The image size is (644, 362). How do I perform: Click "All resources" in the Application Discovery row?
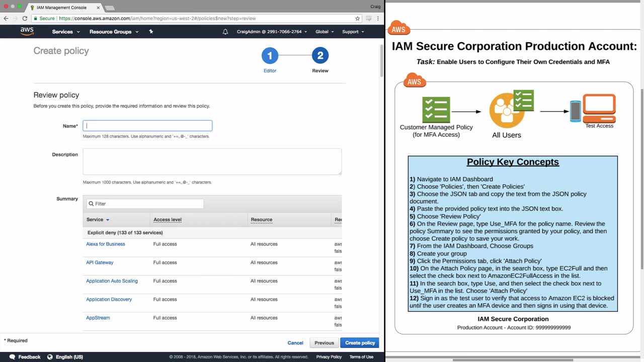tap(264, 300)
